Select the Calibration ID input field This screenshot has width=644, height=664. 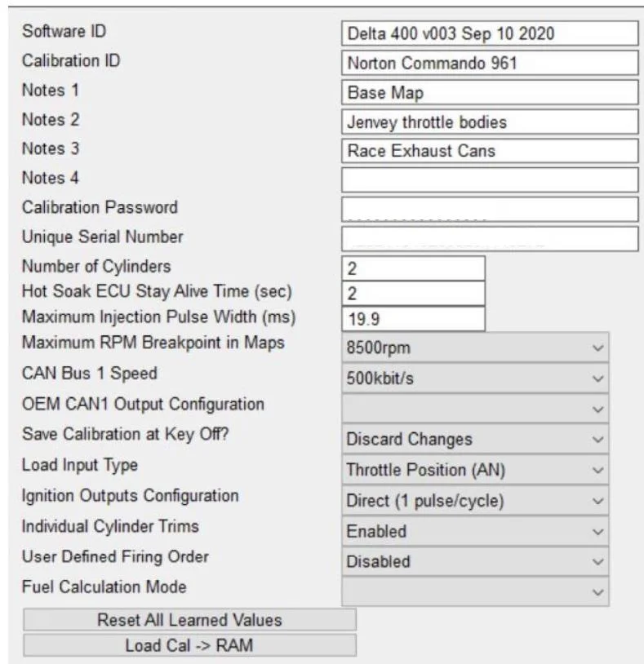point(489,63)
